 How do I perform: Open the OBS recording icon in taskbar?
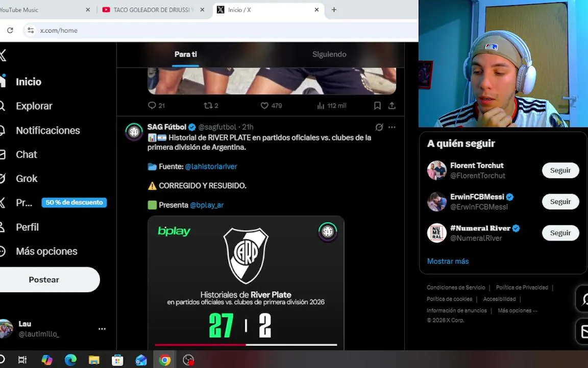188,360
